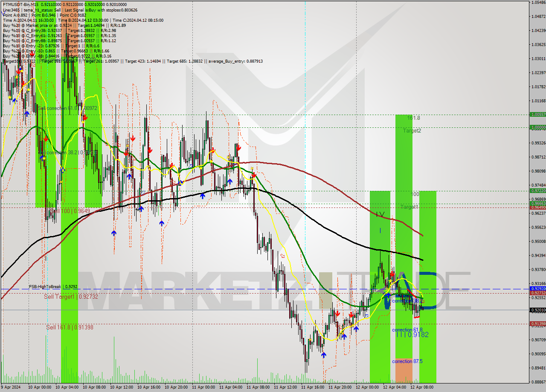Screen dimensions: 546x392
Task: Click the 1.03011 price axis value
Action: click(x=538, y=58)
